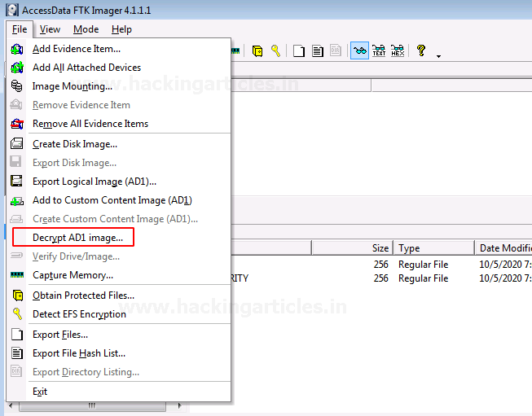
Task: Select Capture Memory entry
Action: click(118, 275)
